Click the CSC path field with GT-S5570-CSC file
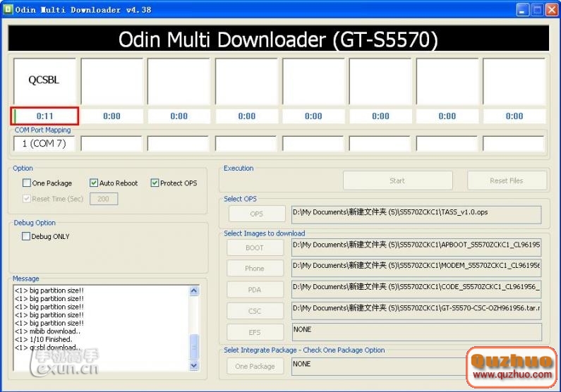This screenshot has height=392, width=561. pos(416,310)
